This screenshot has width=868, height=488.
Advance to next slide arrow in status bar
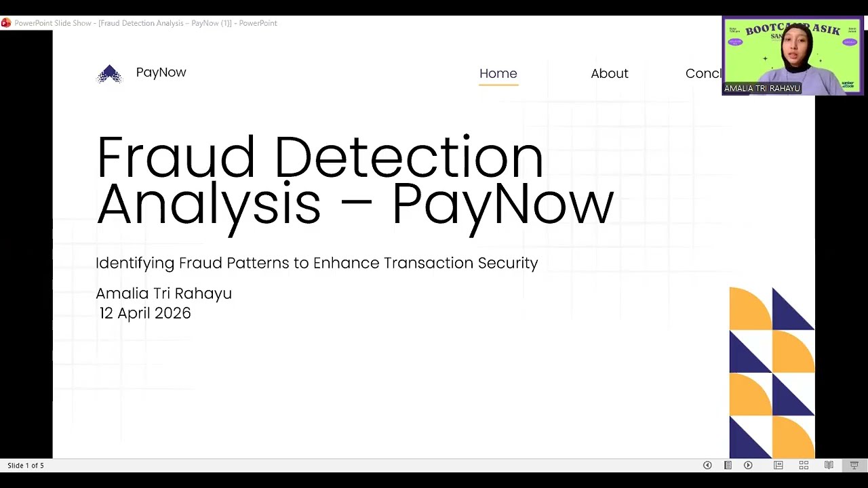(x=748, y=465)
